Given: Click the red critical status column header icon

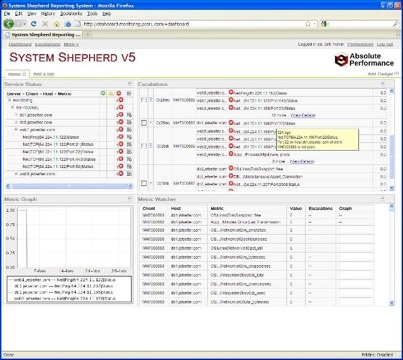Looking at the screenshot, I should point(119,93).
